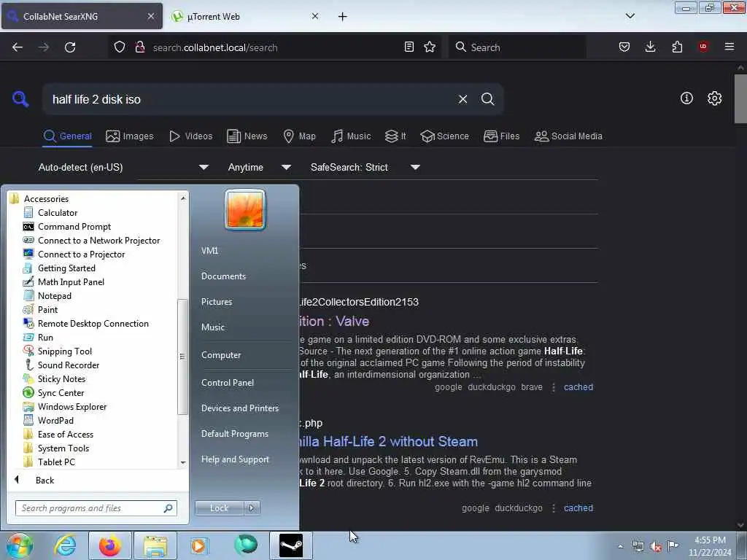Bookmark this page with star icon
Screen dimensions: 747x560
pos(430,47)
